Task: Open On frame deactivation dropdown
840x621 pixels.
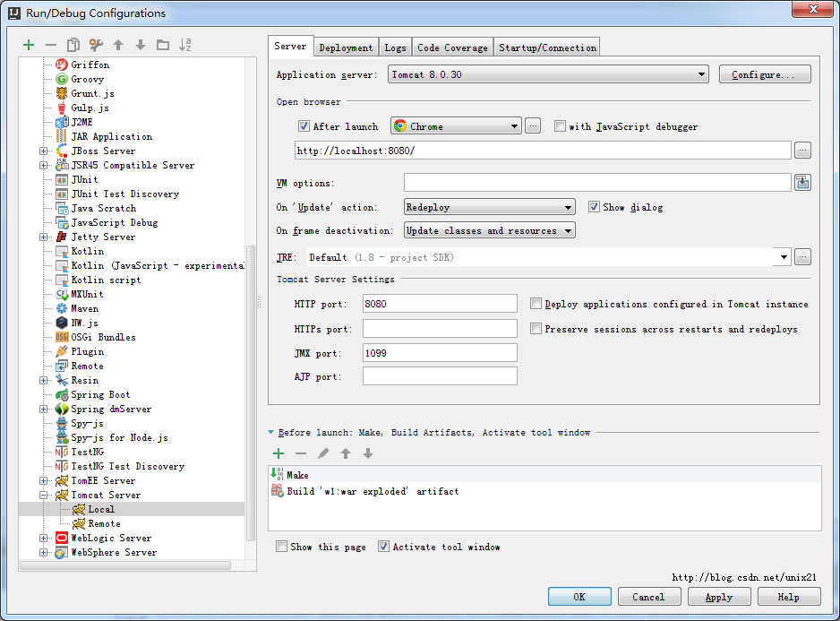Action: (x=490, y=230)
